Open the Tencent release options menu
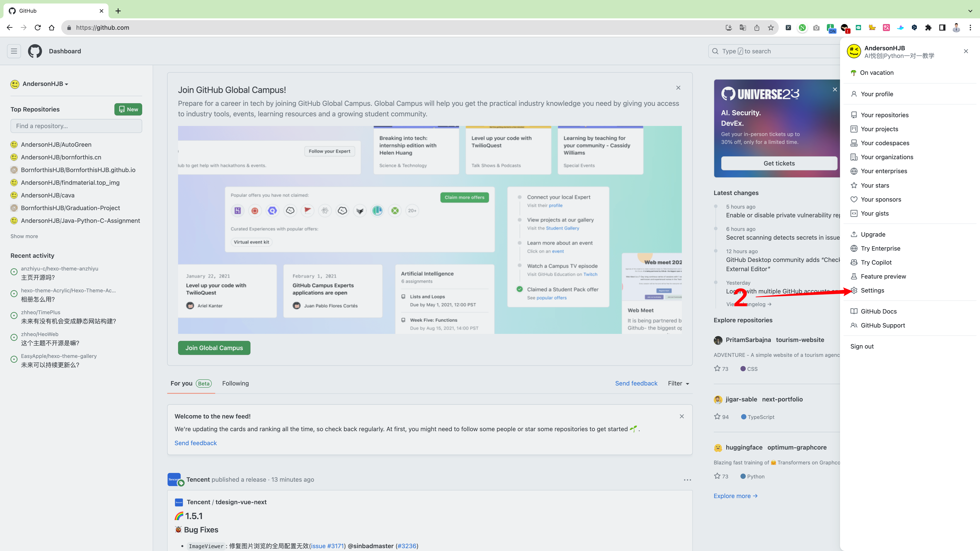The image size is (980, 551). [688, 480]
